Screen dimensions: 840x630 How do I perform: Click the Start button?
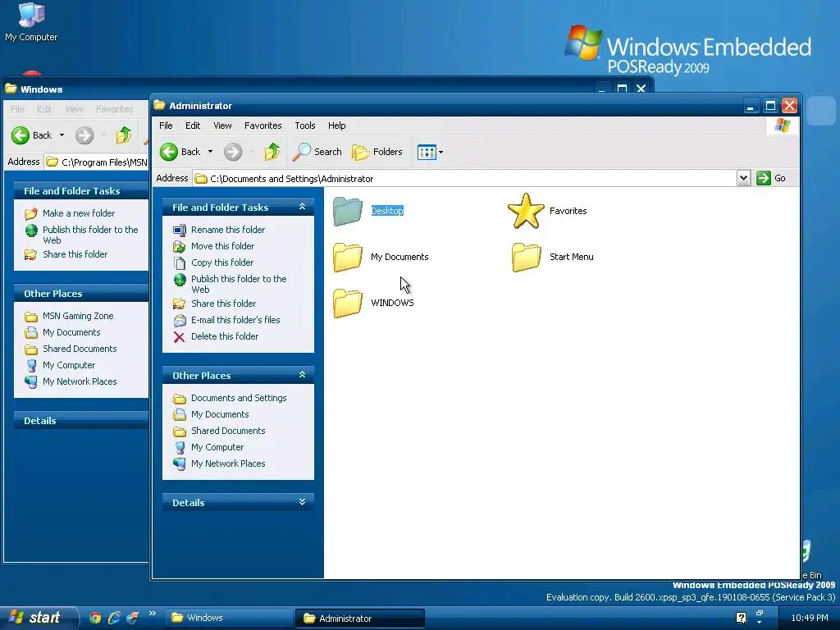(38, 618)
